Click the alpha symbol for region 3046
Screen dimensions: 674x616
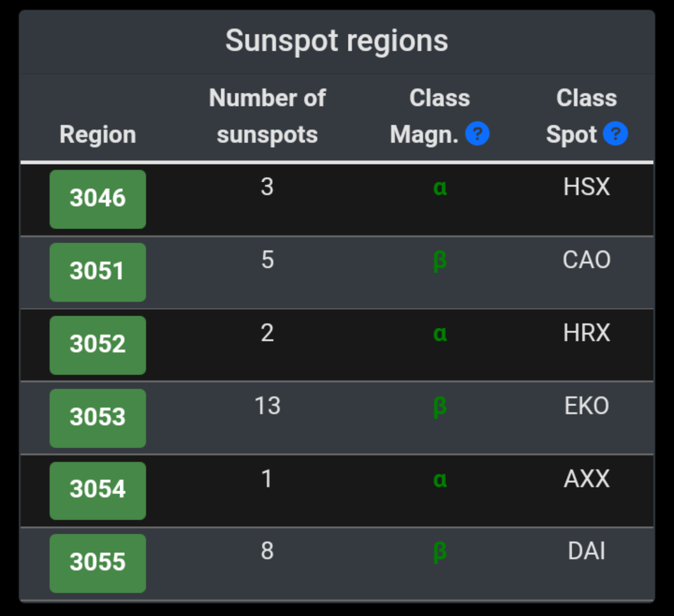point(440,187)
